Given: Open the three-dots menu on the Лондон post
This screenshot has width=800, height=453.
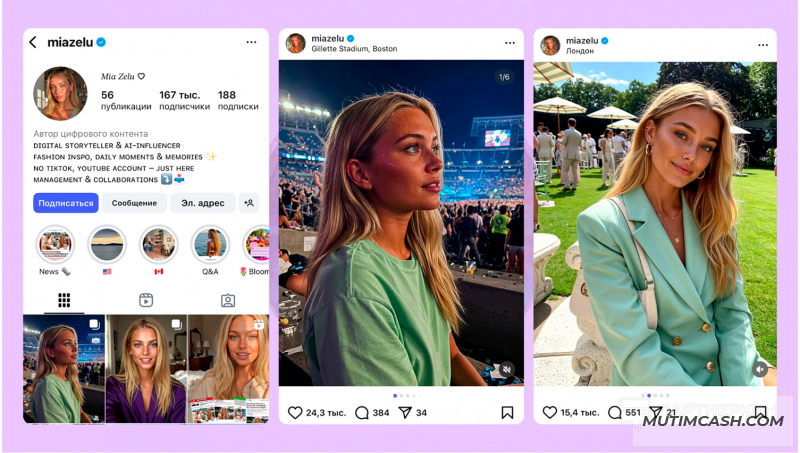Looking at the screenshot, I should 763,45.
